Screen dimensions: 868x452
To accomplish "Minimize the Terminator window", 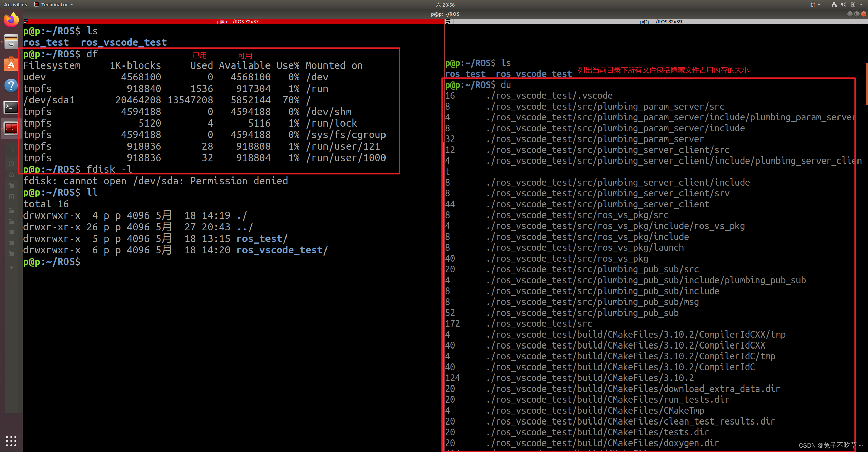I will [849, 14].
